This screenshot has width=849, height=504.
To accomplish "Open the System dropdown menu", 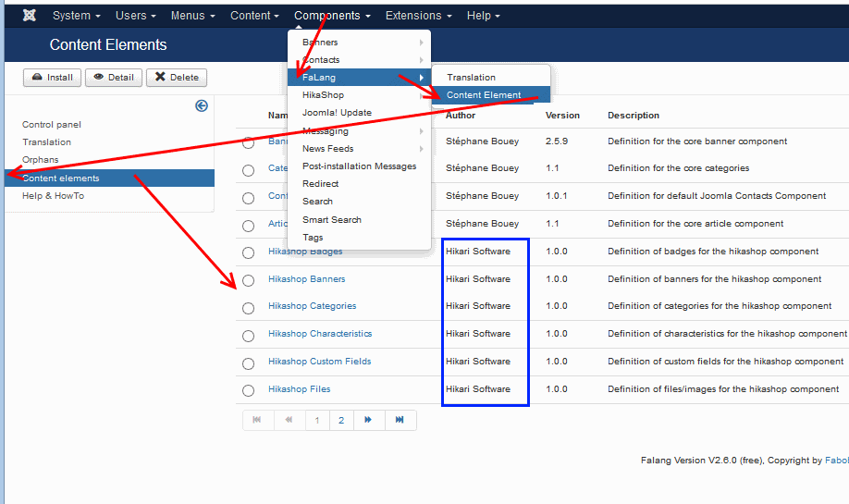I will pyautogui.click(x=77, y=15).
